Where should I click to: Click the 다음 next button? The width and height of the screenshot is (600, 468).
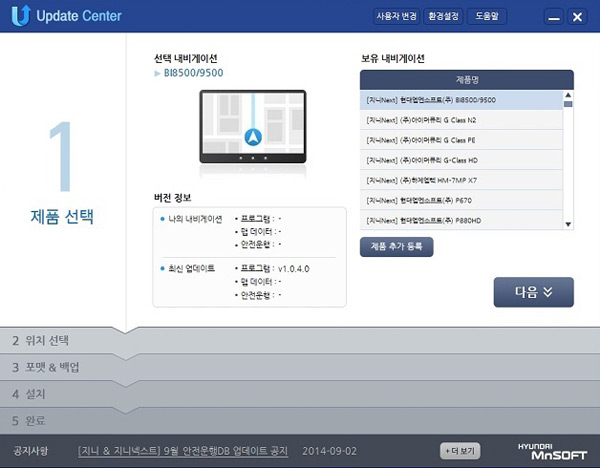point(533,292)
